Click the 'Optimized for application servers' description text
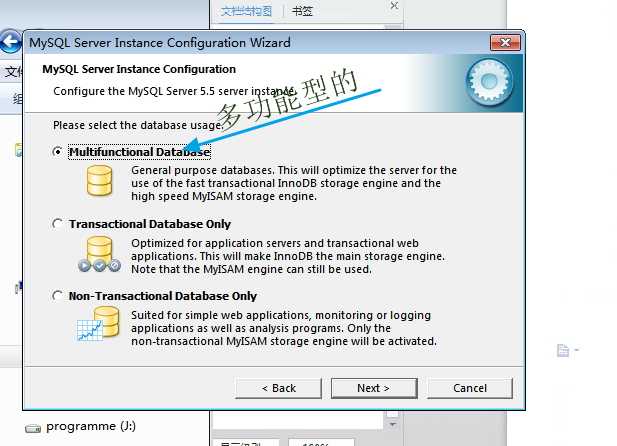617x446 pixels. 288,256
